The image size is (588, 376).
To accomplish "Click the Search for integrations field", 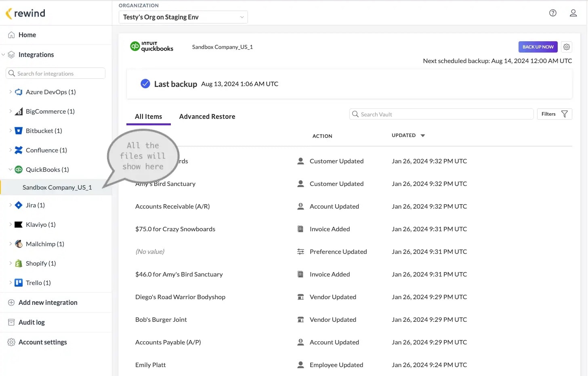I will tap(56, 73).
